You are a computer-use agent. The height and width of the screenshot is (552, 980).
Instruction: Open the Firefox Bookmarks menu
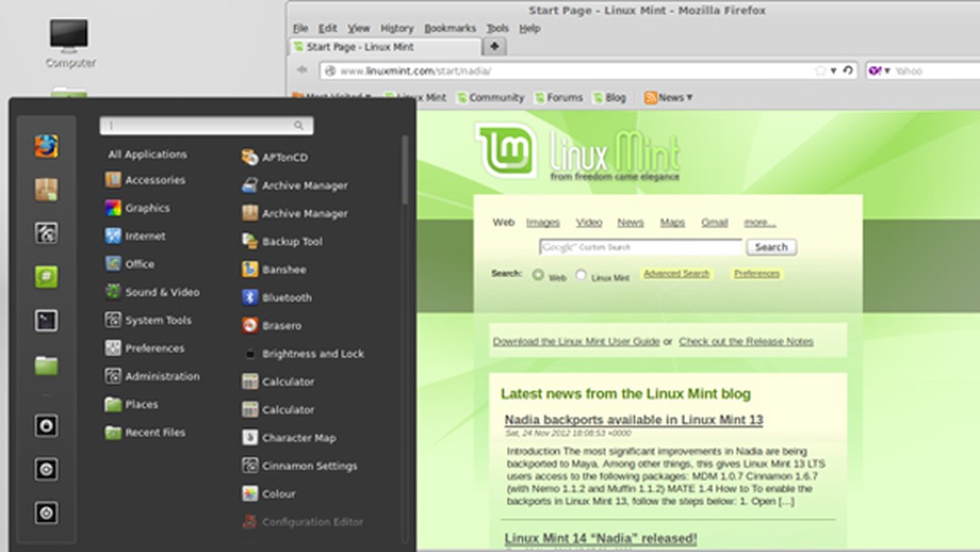click(x=451, y=28)
